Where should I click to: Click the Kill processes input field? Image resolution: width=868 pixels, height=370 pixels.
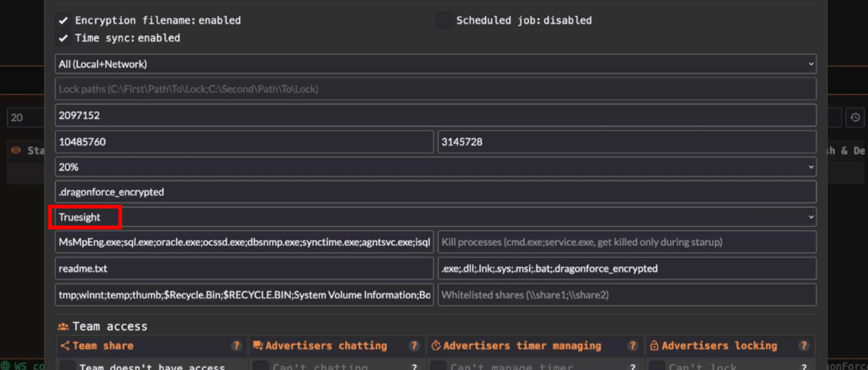(x=627, y=242)
